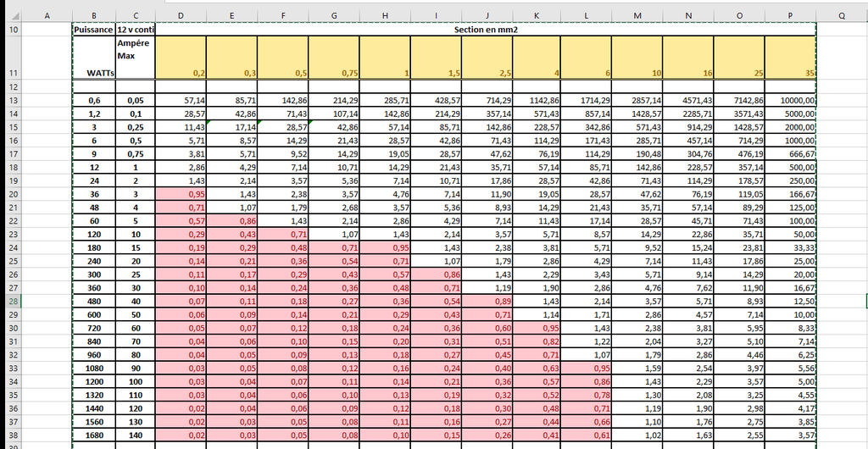Select column A header

click(x=46, y=15)
